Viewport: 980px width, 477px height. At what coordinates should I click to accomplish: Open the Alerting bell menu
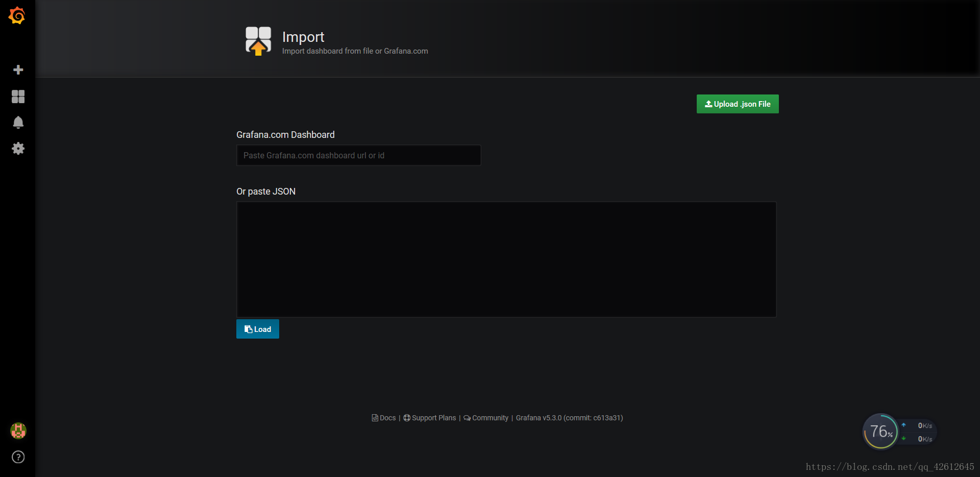pos(18,123)
